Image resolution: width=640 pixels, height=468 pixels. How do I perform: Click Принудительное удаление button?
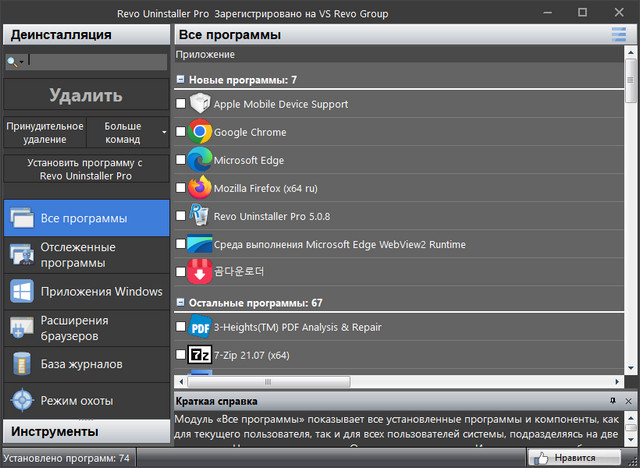[45, 133]
